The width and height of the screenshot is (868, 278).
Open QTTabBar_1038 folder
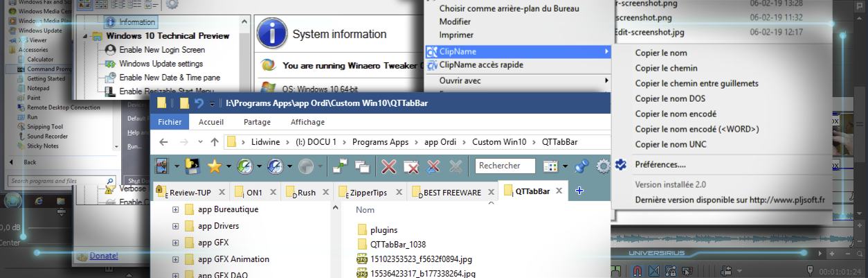click(392, 244)
